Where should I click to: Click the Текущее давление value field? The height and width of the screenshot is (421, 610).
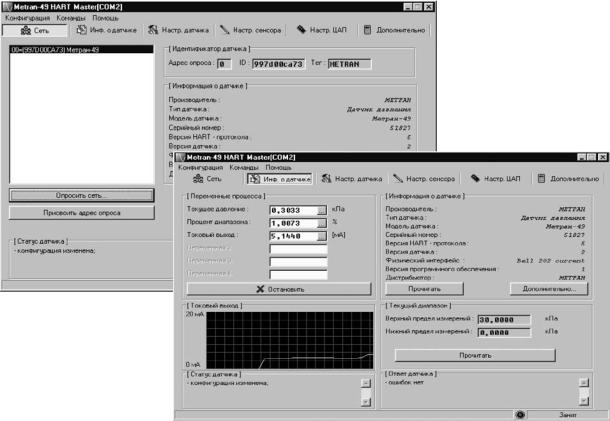[x=293, y=210]
